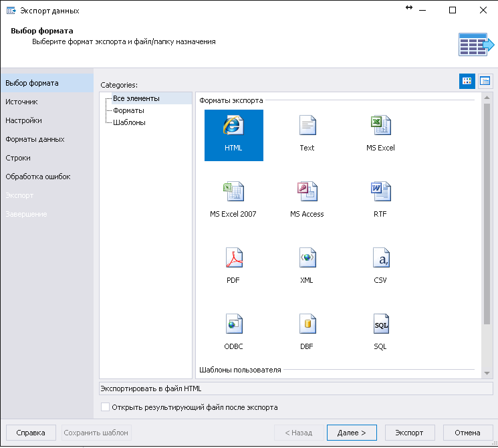This screenshot has width=498, height=448.
Task: Maximize the export data window
Action: [x=453, y=10]
